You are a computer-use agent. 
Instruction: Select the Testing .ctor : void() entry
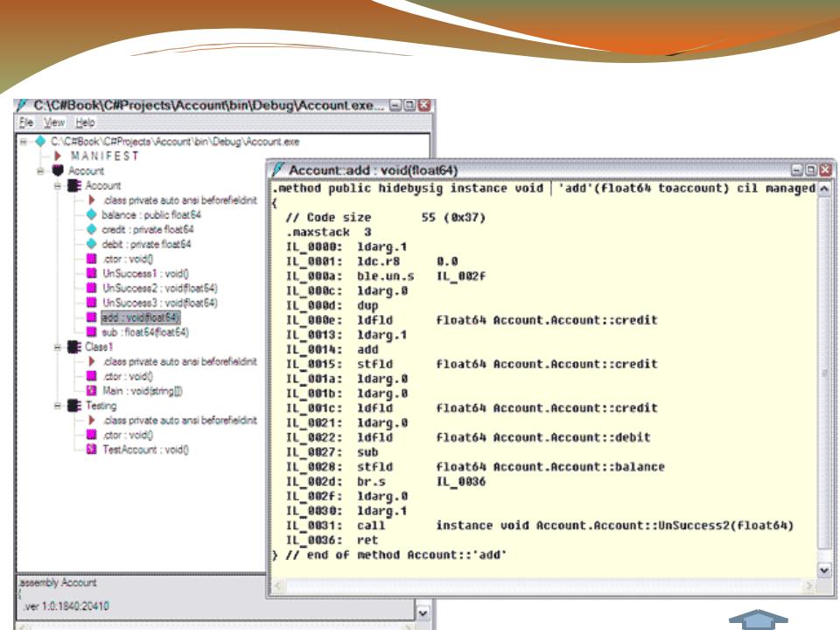128,435
